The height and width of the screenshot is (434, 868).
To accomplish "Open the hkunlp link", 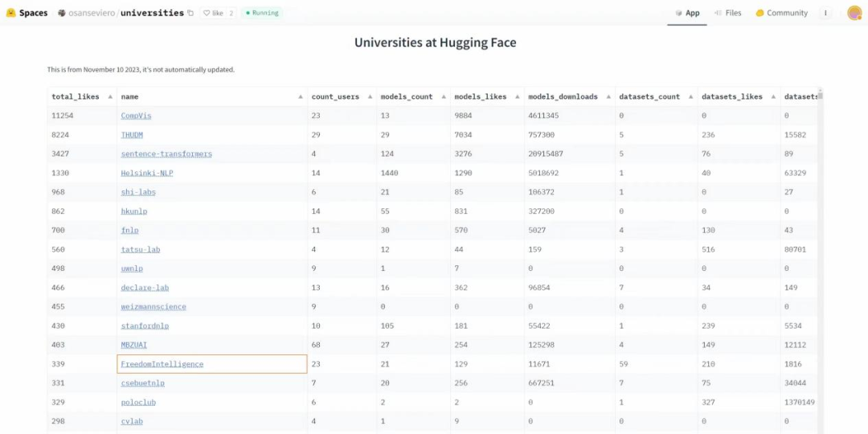I will 134,211.
